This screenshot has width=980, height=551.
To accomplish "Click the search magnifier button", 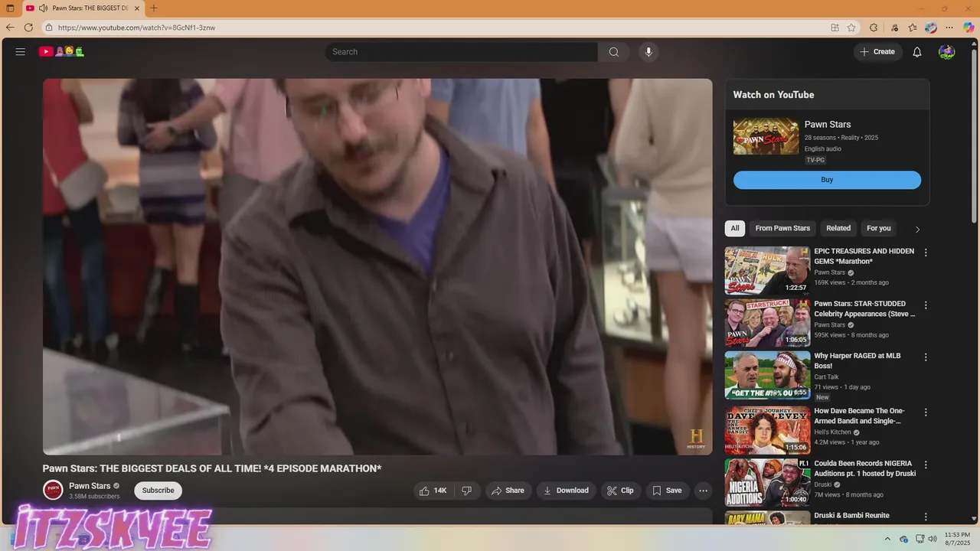I will (x=614, y=52).
